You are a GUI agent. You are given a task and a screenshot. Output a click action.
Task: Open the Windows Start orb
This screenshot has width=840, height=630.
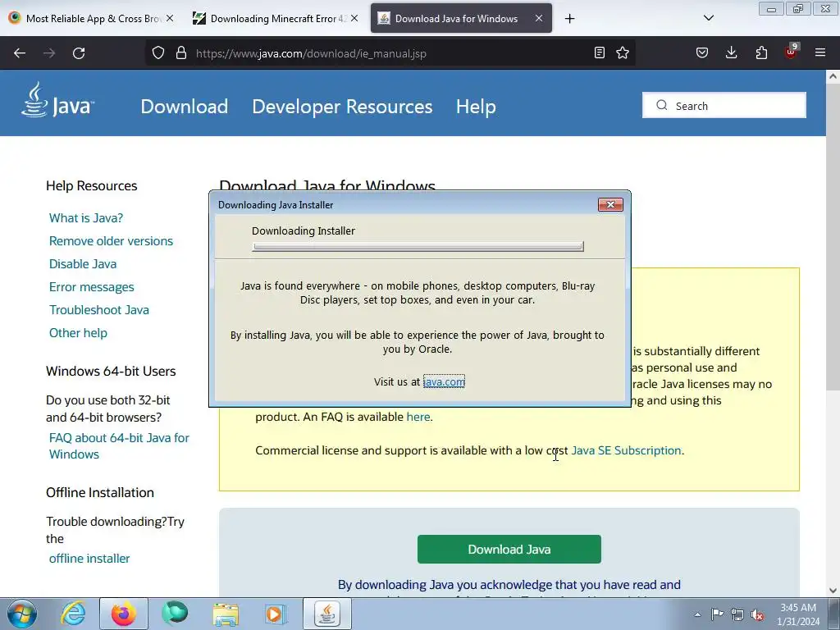22,614
